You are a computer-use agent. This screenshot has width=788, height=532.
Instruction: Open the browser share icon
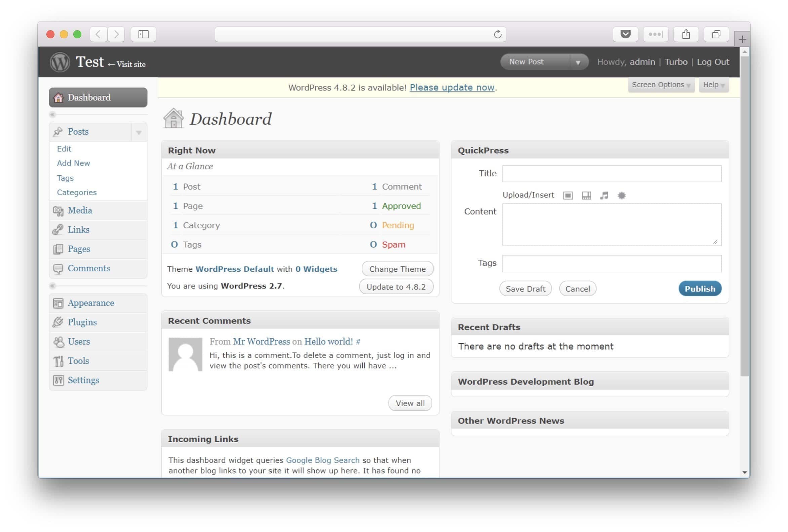686,34
